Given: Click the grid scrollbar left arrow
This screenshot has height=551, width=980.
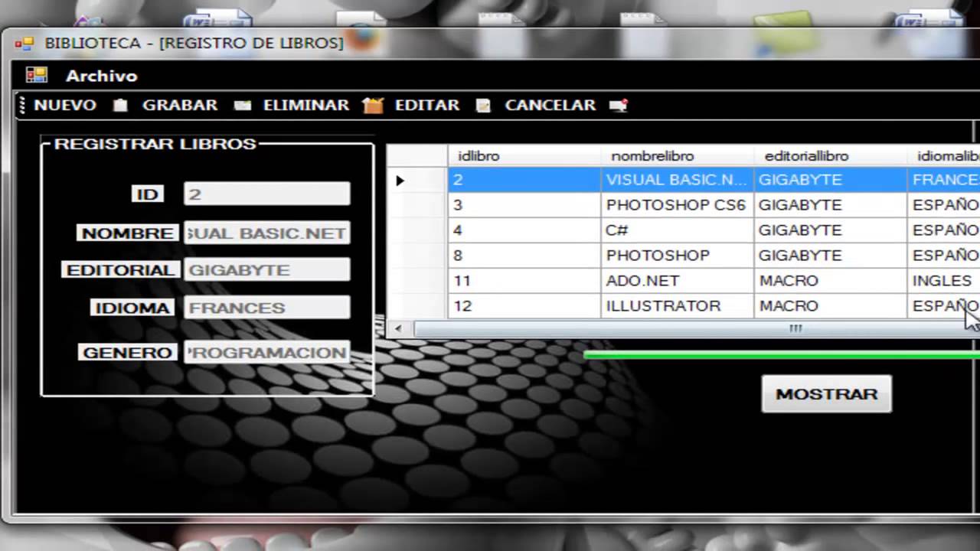Looking at the screenshot, I should coord(397,329).
